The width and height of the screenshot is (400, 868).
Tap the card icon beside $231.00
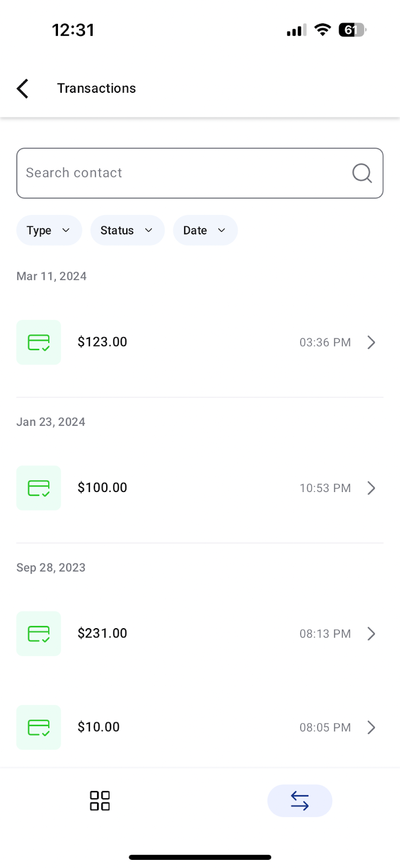point(38,634)
